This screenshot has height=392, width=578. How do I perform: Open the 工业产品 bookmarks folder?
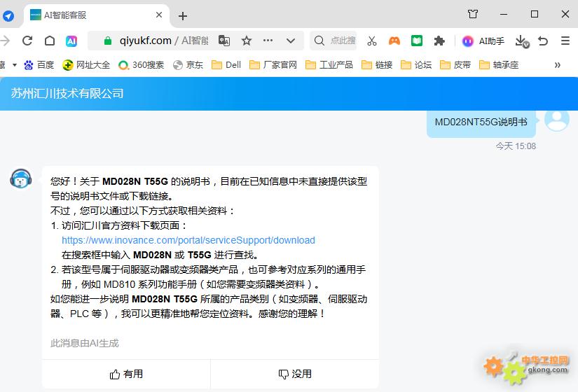point(329,64)
